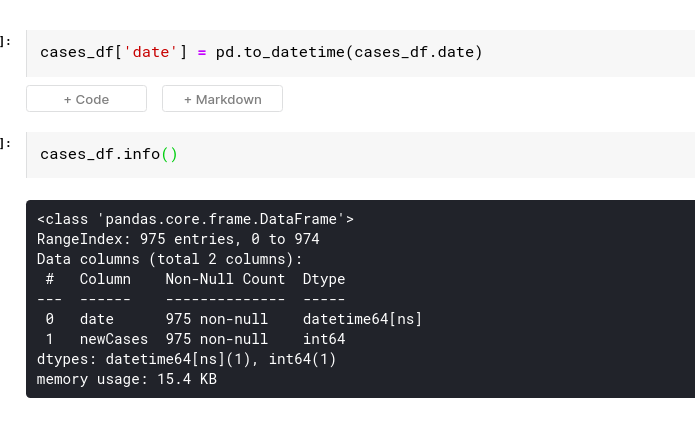The height and width of the screenshot is (441, 695).
Task: Click the memory usage 15.4 KB line
Action: click(x=127, y=379)
